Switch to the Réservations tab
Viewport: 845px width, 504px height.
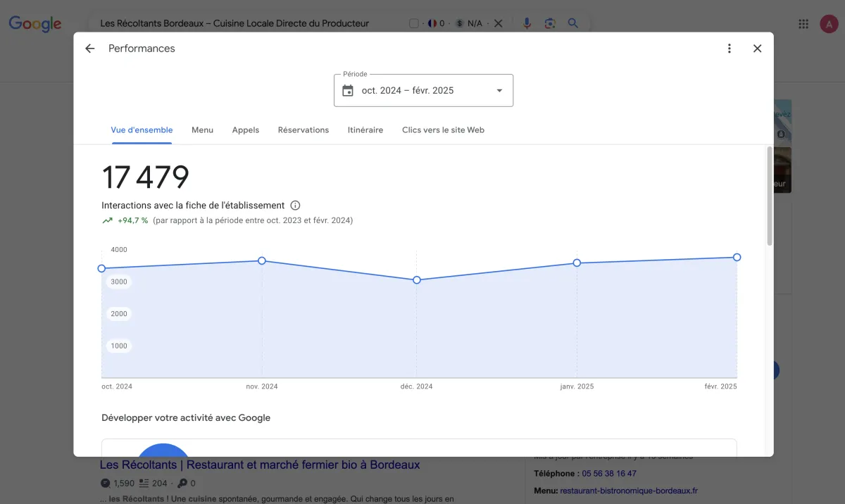(303, 130)
